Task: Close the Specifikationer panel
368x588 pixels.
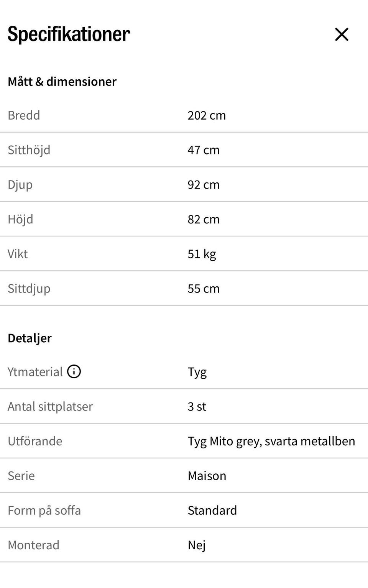Action: click(x=342, y=34)
